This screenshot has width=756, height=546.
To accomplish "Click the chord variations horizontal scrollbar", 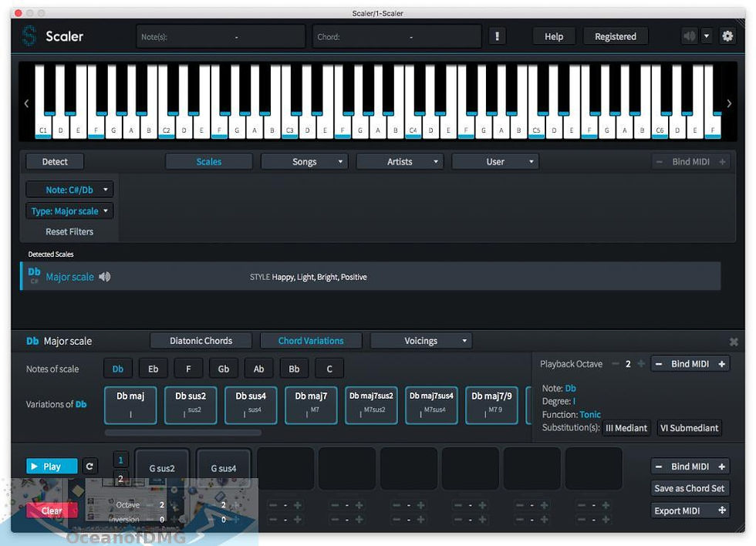I will [x=184, y=433].
